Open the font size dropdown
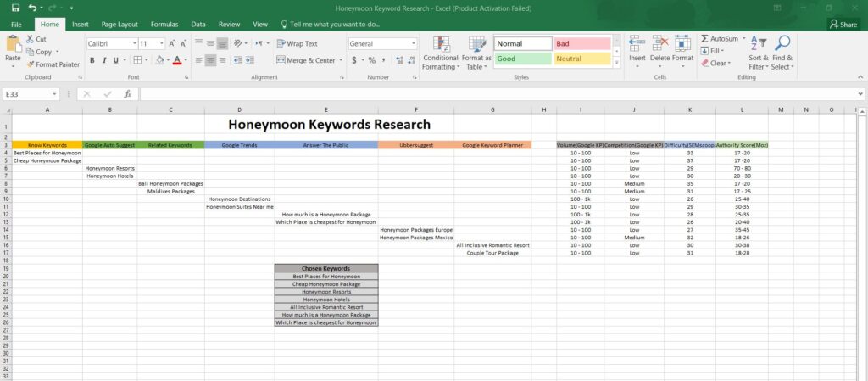This screenshot has width=868, height=381. (x=162, y=44)
